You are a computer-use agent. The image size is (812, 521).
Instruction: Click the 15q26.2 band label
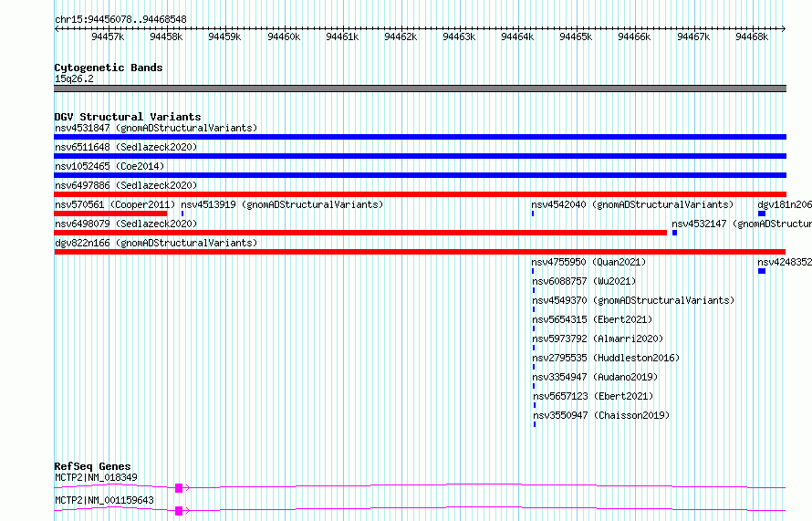pyautogui.click(x=74, y=78)
